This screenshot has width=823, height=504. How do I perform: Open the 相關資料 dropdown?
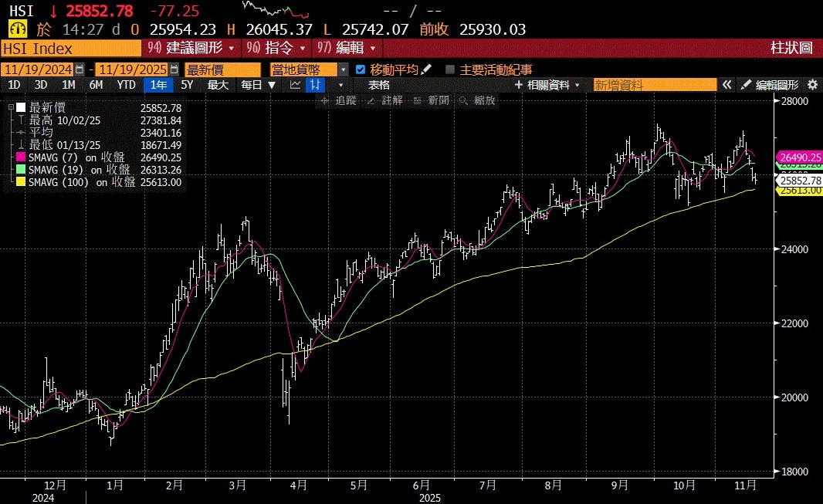click(x=547, y=85)
